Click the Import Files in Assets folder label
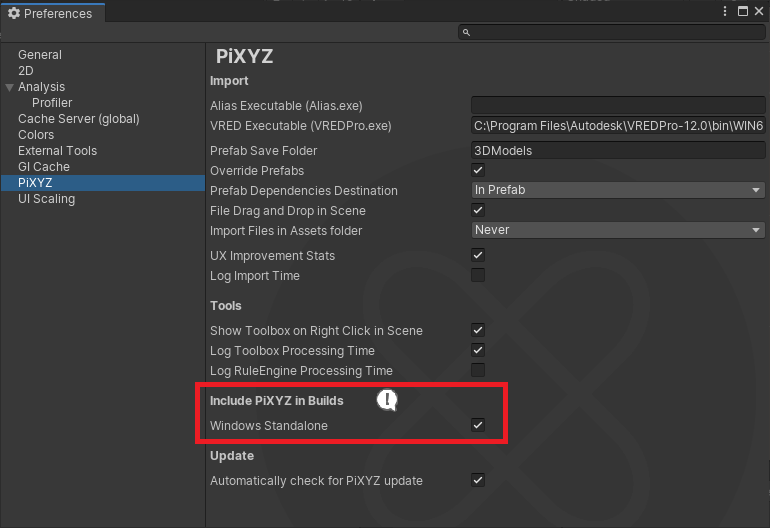The image size is (770, 528). 286,231
